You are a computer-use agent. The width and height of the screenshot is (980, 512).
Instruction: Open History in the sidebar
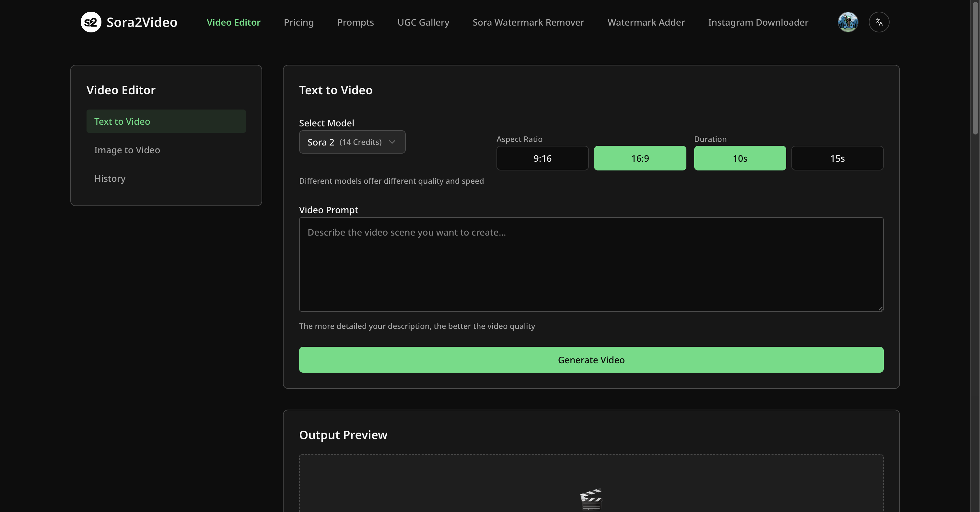[110, 179]
